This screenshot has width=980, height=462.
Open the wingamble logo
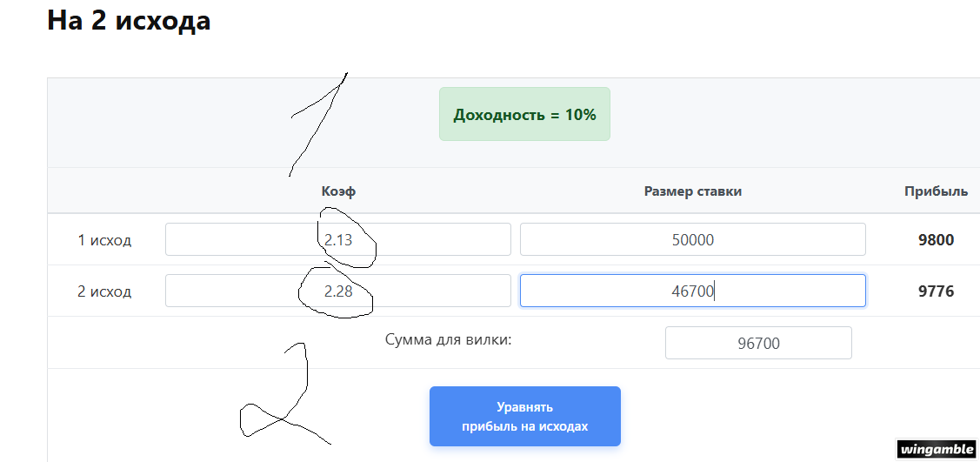(x=936, y=449)
